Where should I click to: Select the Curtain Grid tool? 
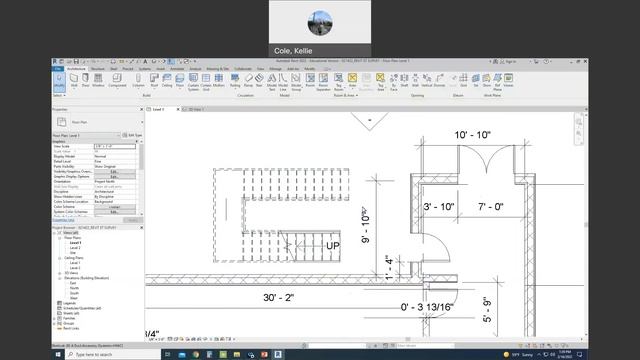(x=206, y=82)
